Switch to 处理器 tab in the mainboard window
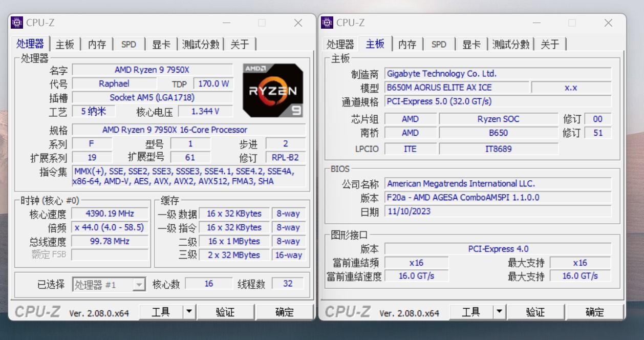644x340 pixels. 340,45
